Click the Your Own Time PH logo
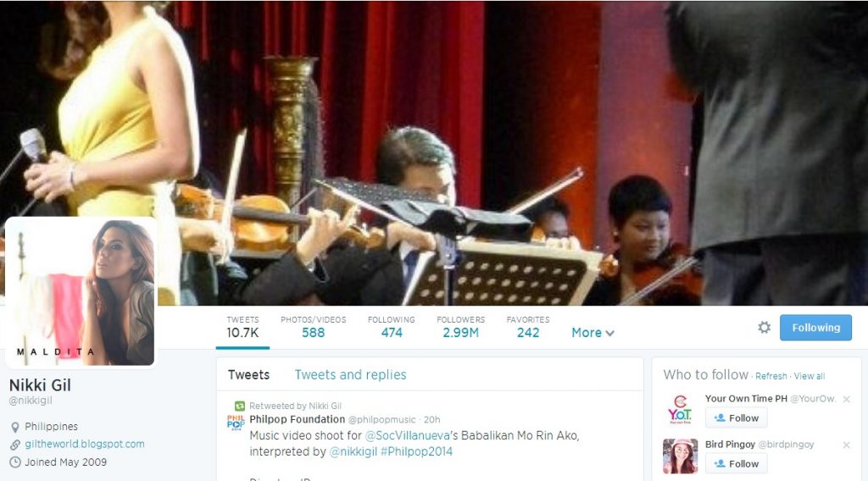 tap(681, 410)
